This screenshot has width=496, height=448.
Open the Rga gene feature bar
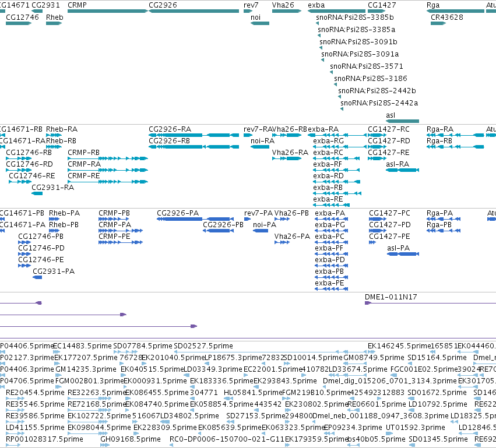click(x=456, y=11)
